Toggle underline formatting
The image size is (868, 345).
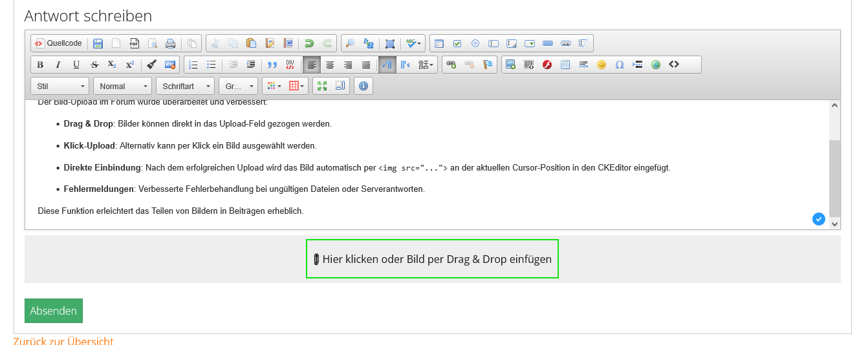[x=76, y=65]
